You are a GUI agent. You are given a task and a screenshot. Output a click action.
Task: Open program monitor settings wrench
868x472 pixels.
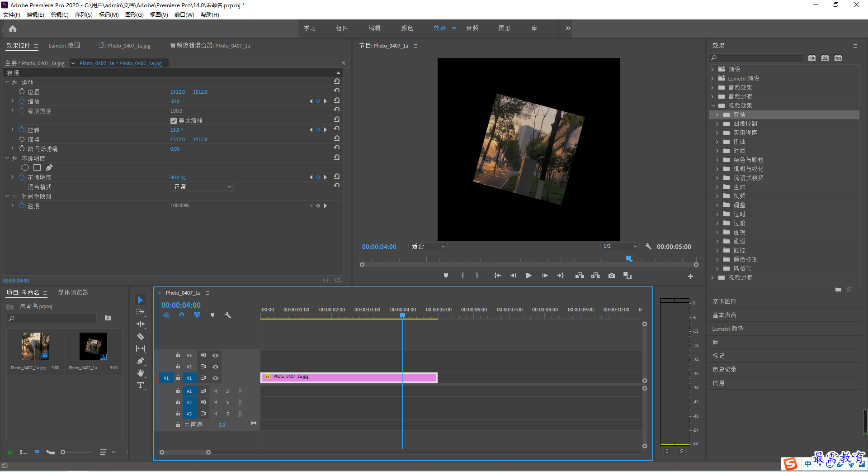tap(648, 246)
